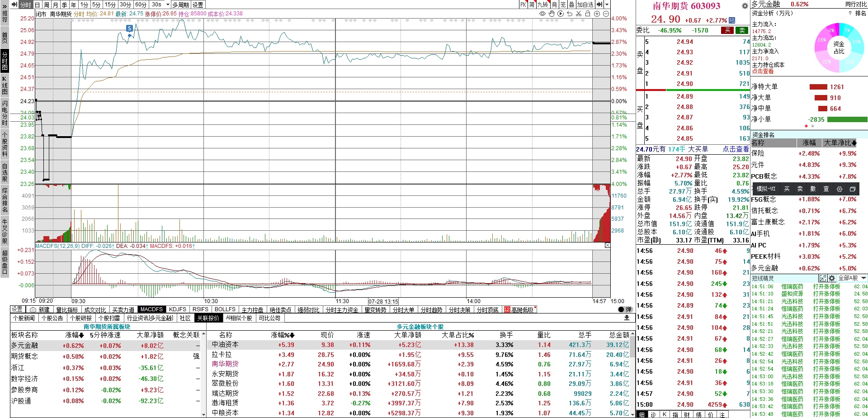Click the 撤 cancel button in the trading toolbar
Viewport: 868px width, 418px height.
tap(813, 189)
